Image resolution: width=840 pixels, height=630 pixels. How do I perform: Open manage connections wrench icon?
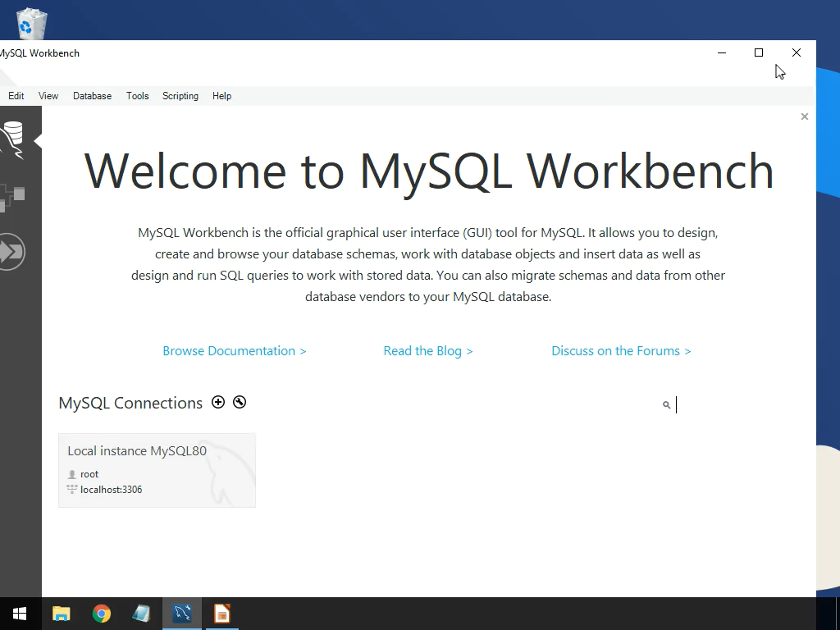[x=240, y=402]
